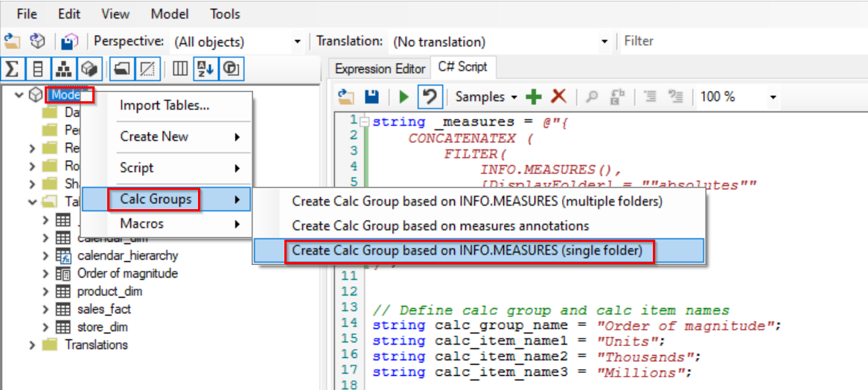Open the Model menu
This screenshot has height=390, width=868.
pos(170,14)
